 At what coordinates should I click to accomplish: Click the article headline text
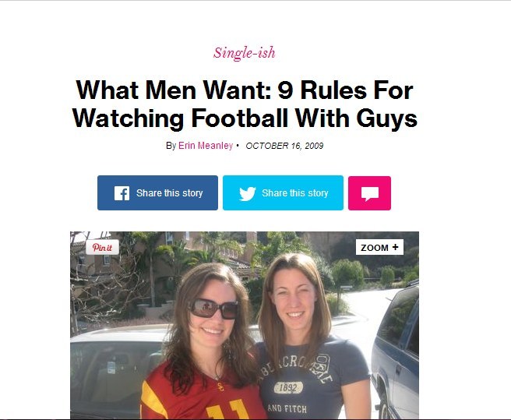point(245,104)
